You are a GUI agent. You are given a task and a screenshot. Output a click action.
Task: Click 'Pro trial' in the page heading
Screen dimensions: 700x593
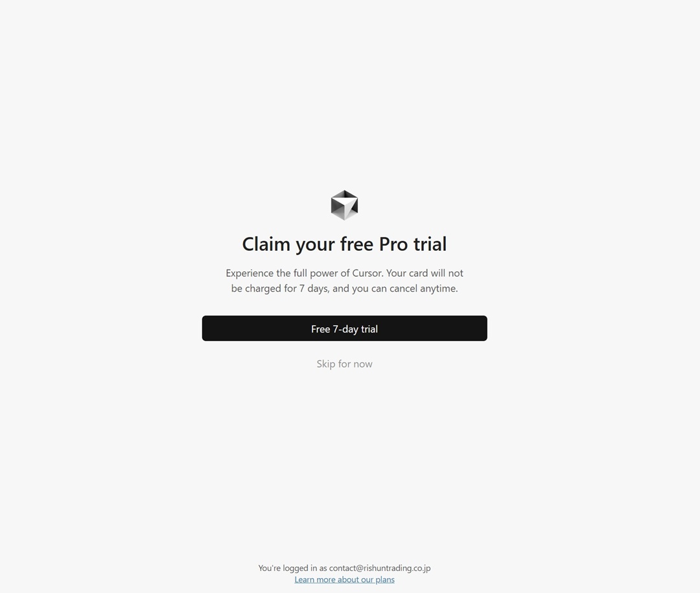(413, 244)
